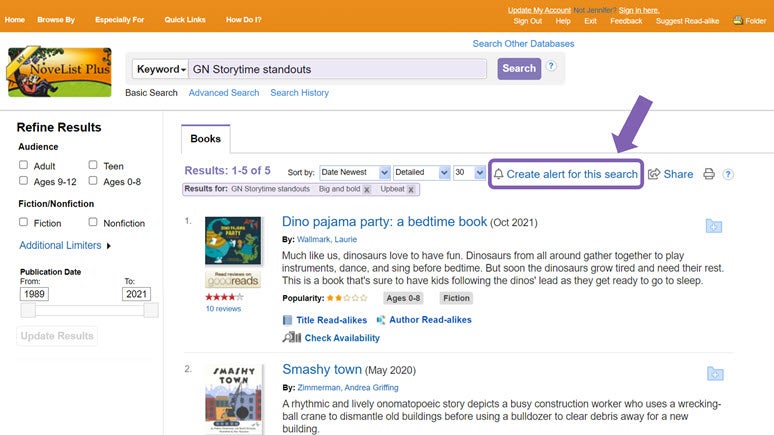Expand Additional Limiters section
The height and width of the screenshot is (435, 774).
click(x=65, y=245)
